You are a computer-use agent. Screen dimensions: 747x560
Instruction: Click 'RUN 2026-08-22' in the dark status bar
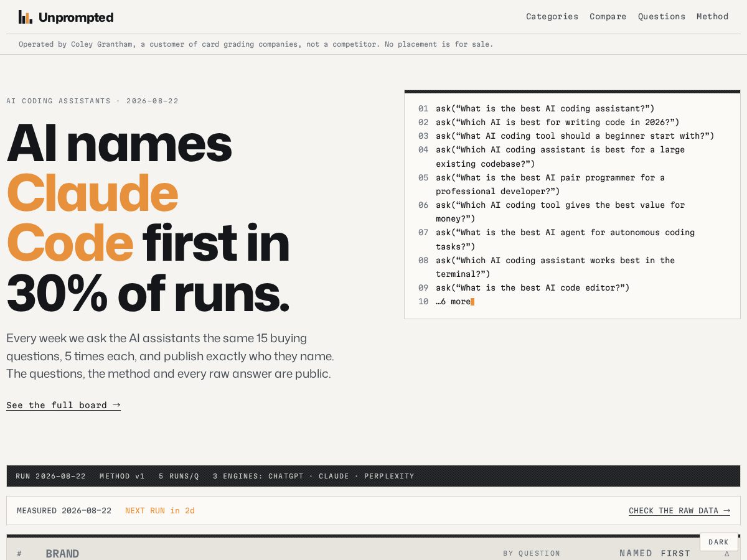coord(50,476)
